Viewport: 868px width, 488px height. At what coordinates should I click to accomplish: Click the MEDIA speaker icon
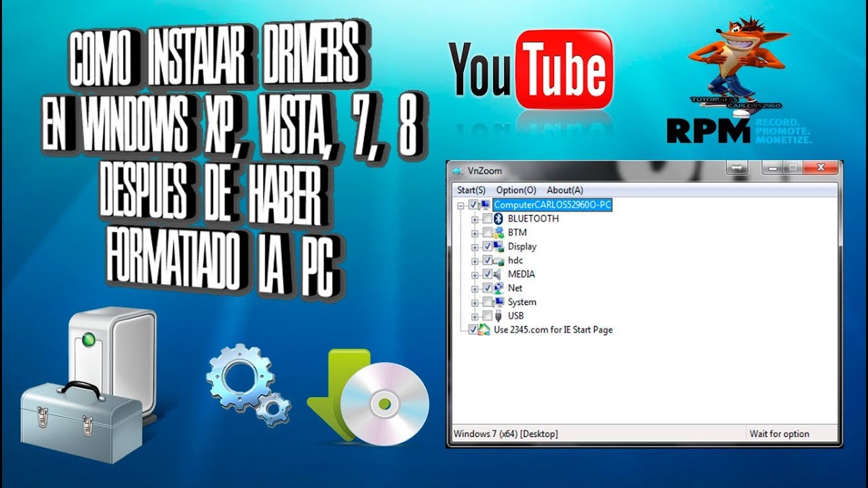click(498, 274)
